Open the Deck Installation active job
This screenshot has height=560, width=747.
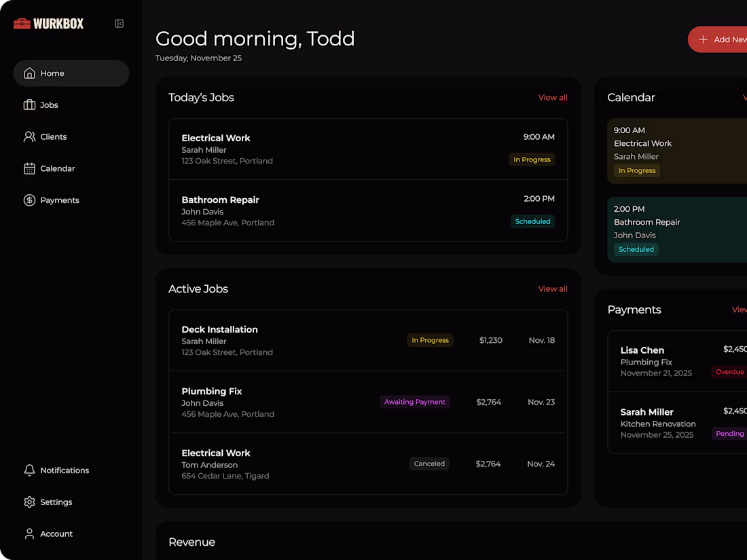[368, 341]
